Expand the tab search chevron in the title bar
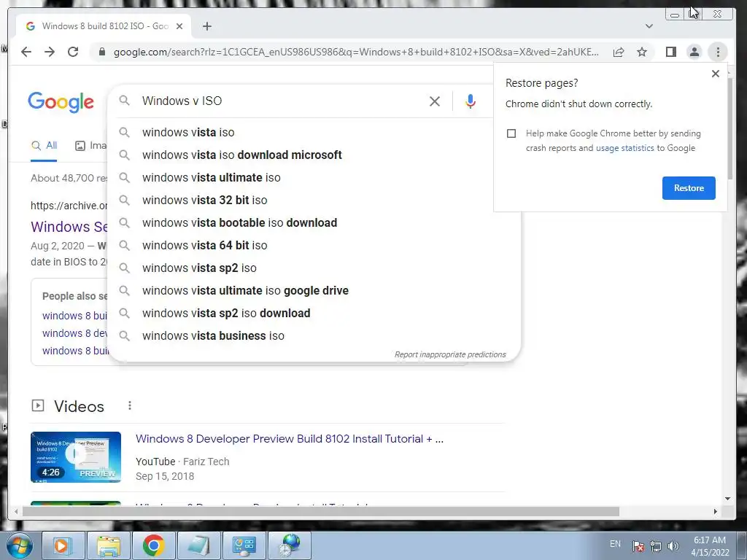The height and width of the screenshot is (560, 747). click(x=649, y=26)
